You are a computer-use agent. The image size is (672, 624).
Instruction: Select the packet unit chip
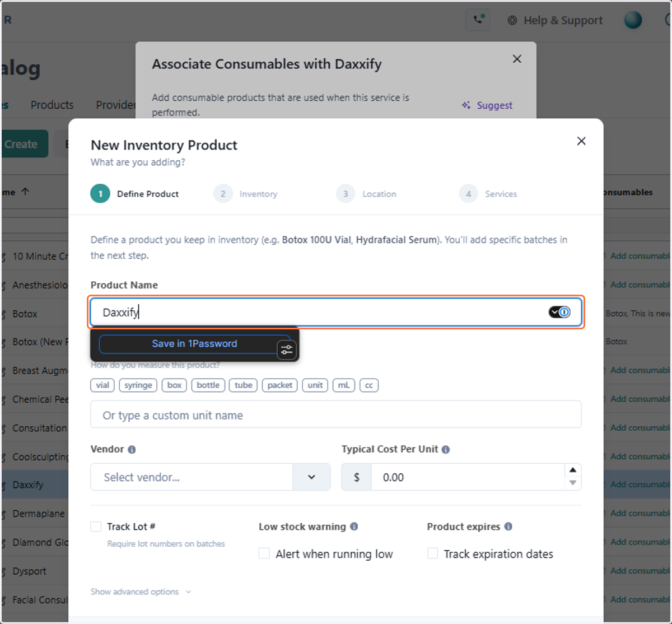click(x=280, y=385)
